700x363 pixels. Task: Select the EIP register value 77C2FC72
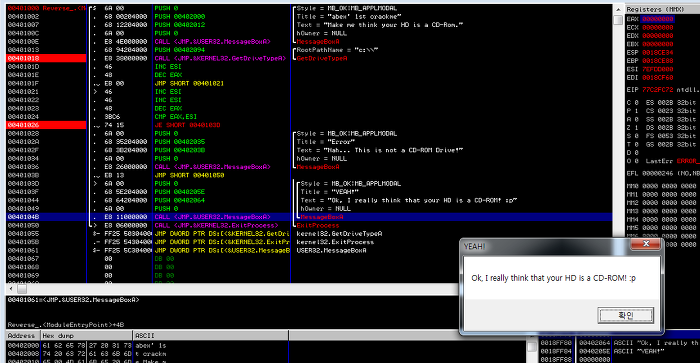click(x=658, y=90)
